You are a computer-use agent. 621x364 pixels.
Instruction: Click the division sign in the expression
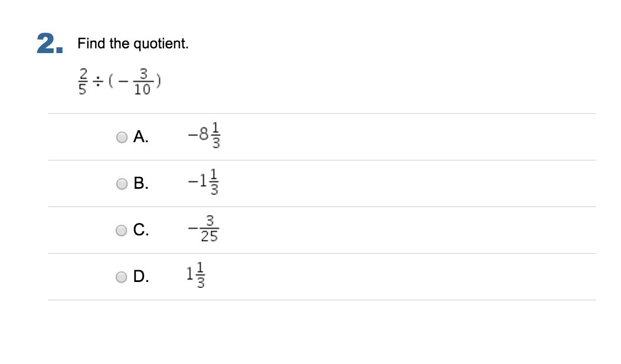tap(98, 82)
